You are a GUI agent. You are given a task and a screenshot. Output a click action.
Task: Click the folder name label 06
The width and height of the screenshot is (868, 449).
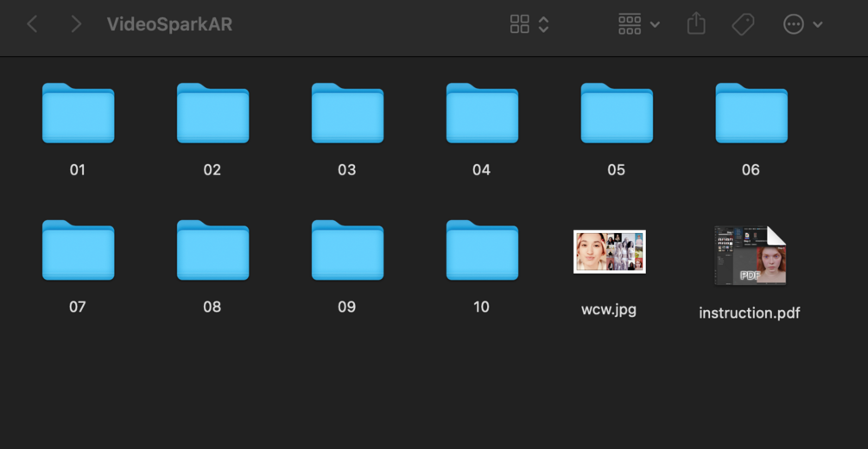click(751, 170)
